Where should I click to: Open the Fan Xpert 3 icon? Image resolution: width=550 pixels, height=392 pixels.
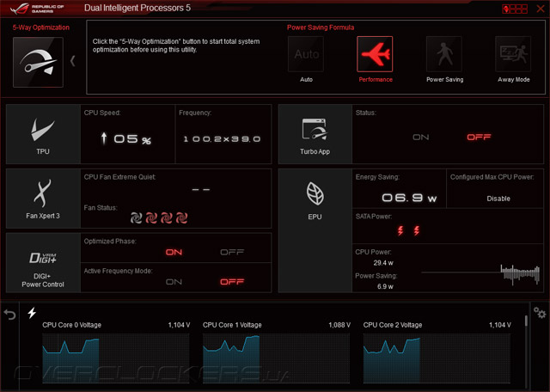(43, 199)
